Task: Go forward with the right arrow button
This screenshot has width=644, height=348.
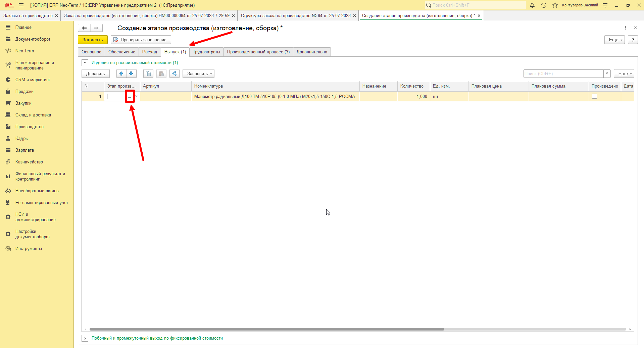Action: point(96,28)
